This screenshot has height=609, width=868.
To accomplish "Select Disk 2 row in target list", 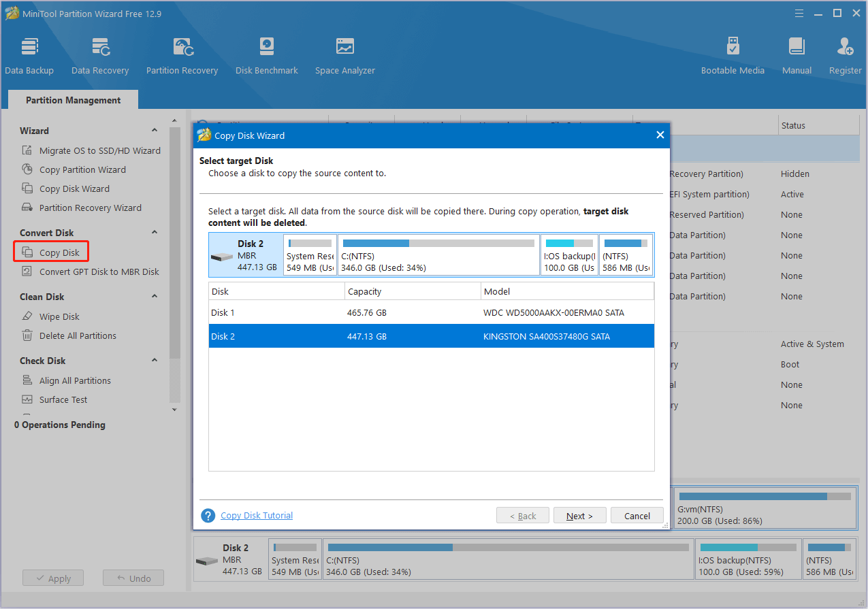I will [x=431, y=336].
